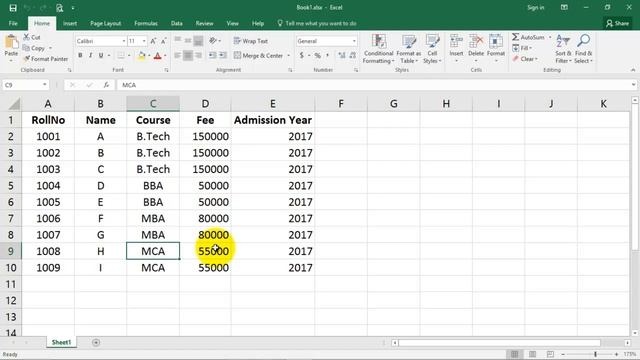Click the Cut scissors button
Image resolution: width=640 pixels, height=360 pixels.
click(32, 37)
